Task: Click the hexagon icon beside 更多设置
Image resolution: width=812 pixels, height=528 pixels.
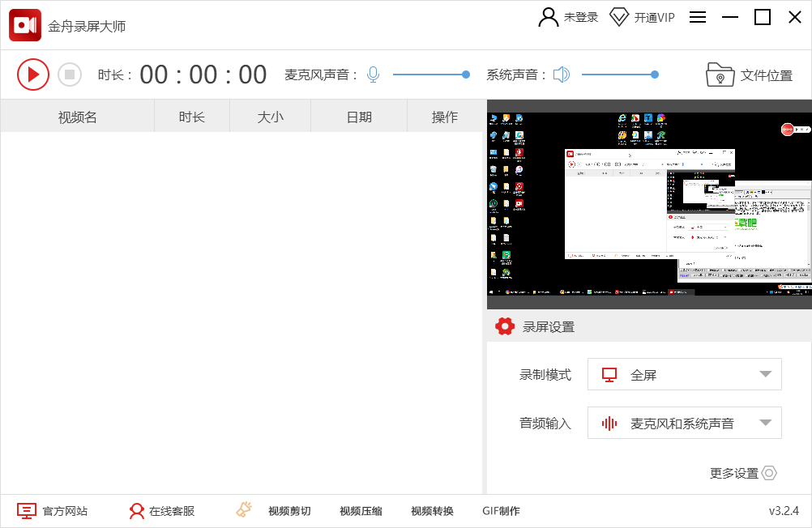Action: click(770, 473)
